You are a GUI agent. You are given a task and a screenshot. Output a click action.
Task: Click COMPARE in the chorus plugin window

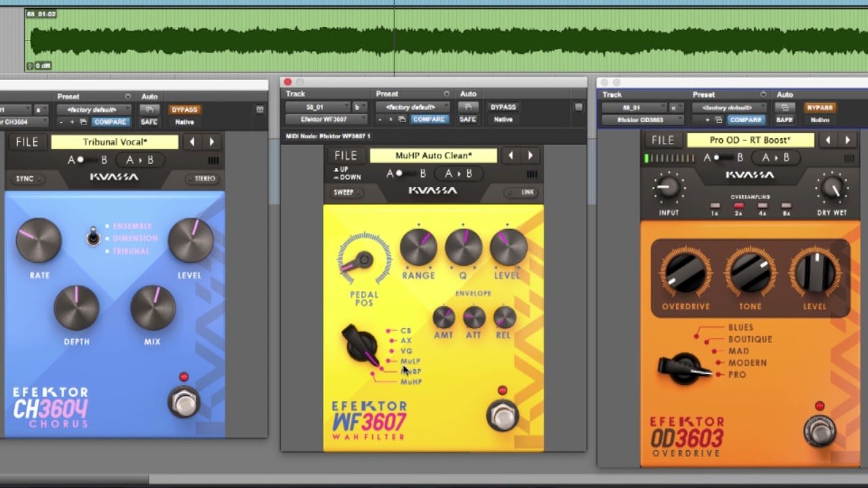[110, 122]
